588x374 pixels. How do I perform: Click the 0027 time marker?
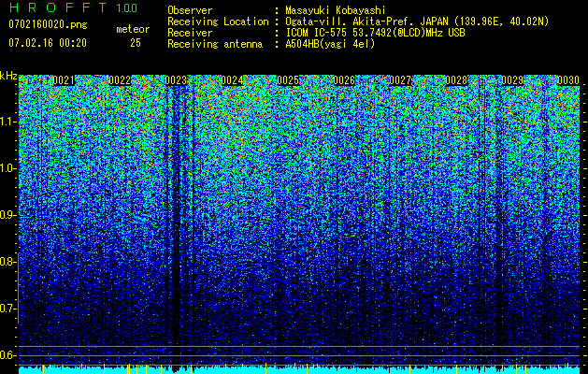400,80
